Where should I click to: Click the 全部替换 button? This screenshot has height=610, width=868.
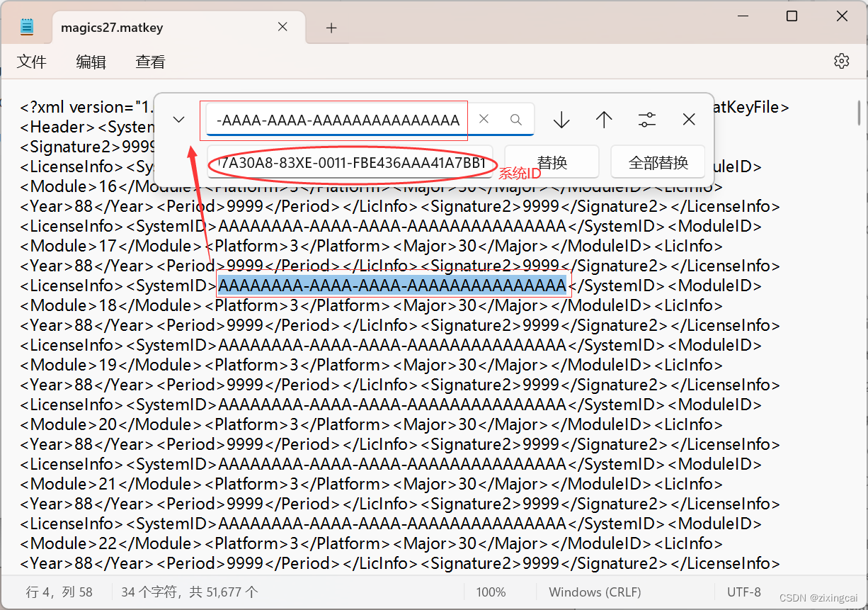point(658,162)
